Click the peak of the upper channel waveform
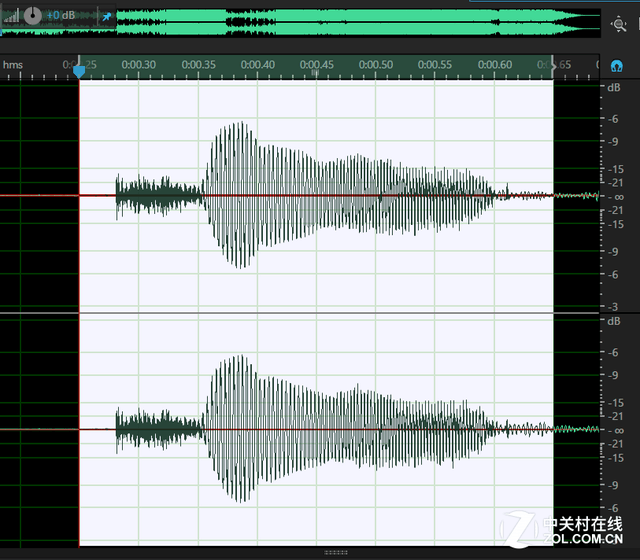This screenshot has width=640, height=560. coord(240,125)
